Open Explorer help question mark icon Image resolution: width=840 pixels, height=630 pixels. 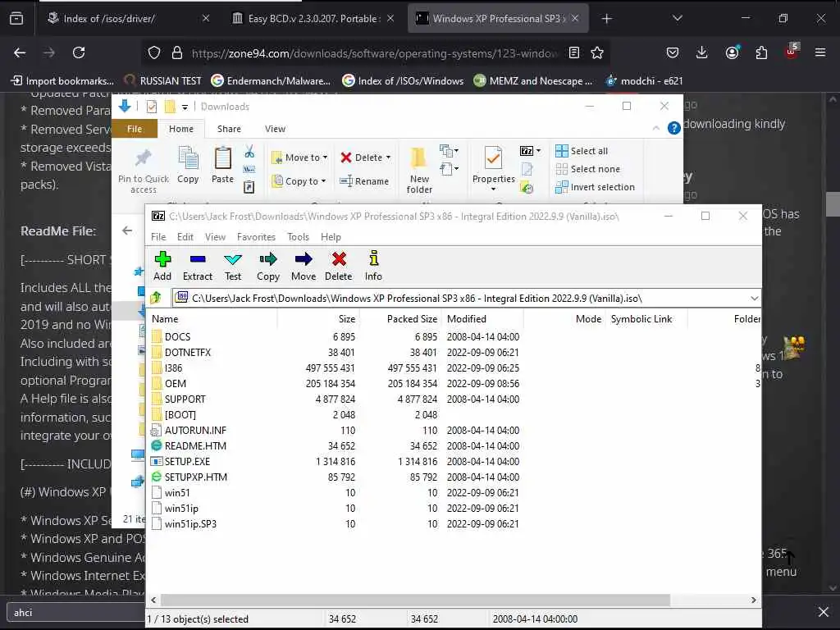pyautogui.click(x=674, y=128)
